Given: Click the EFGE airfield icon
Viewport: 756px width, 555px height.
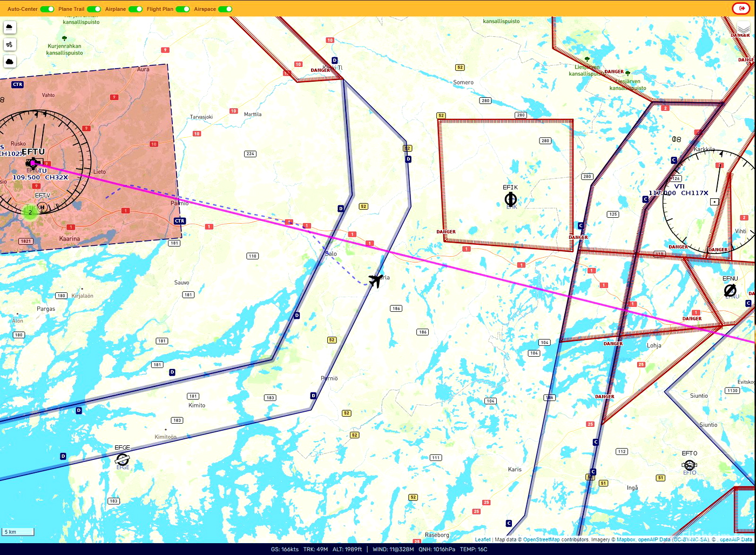Looking at the screenshot, I should pos(123,459).
